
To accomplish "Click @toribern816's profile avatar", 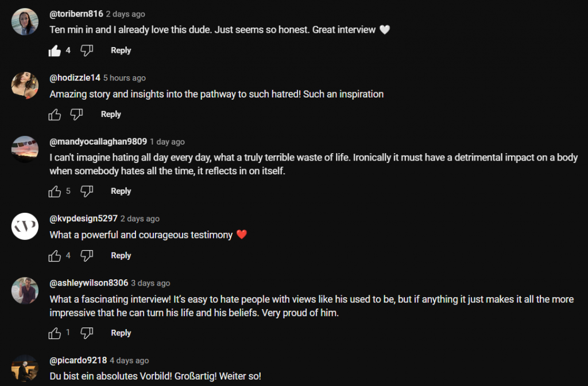I will [x=25, y=22].
